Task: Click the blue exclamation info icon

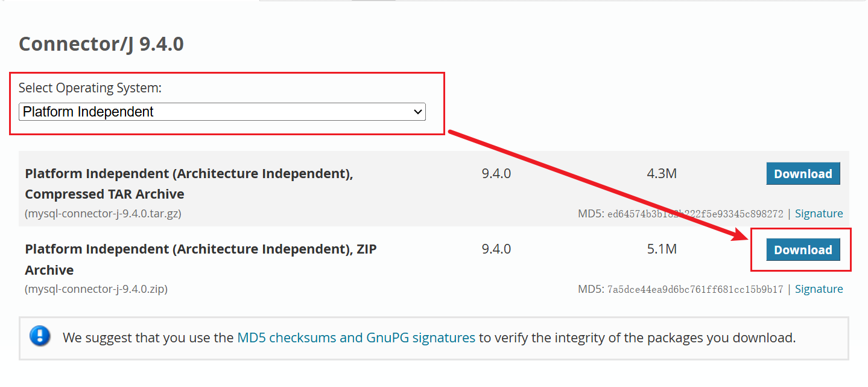Action: [40, 336]
